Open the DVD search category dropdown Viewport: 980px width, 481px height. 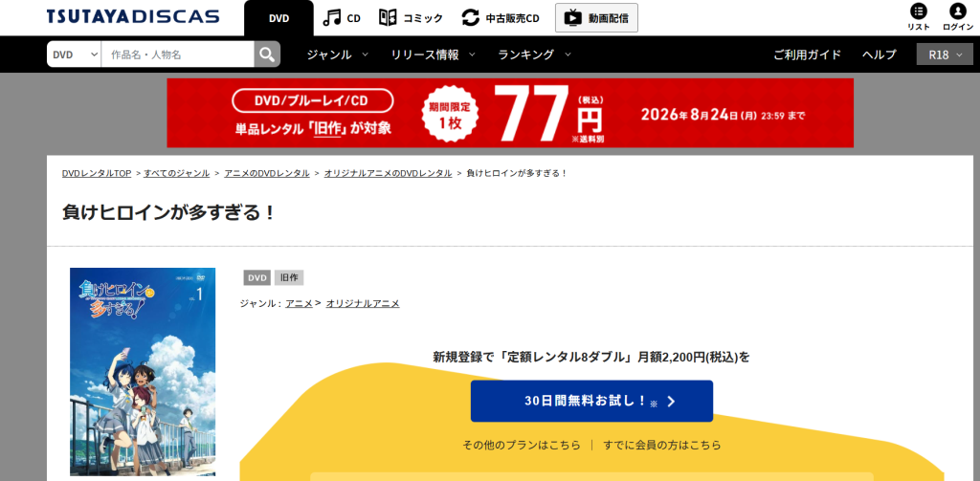[74, 55]
